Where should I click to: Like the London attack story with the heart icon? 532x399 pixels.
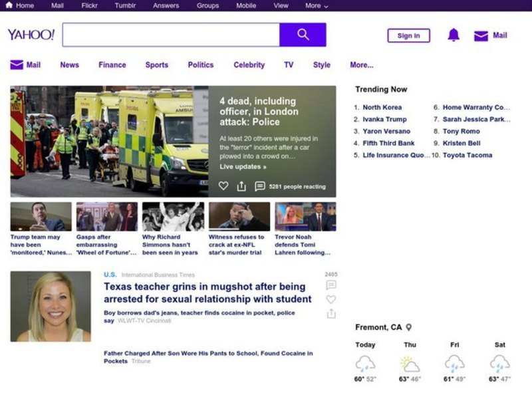point(223,186)
